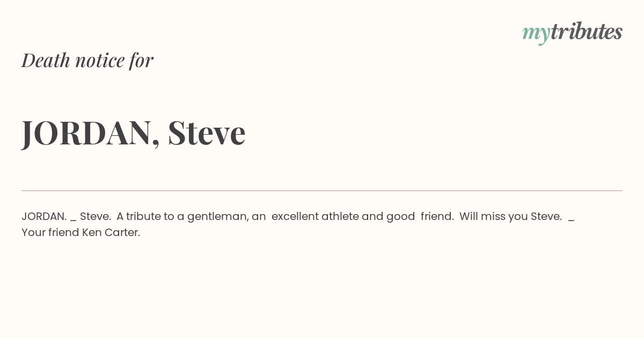Click the 'Death notice for' heading
The image size is (644, 338).
click(x=87, y=60)
